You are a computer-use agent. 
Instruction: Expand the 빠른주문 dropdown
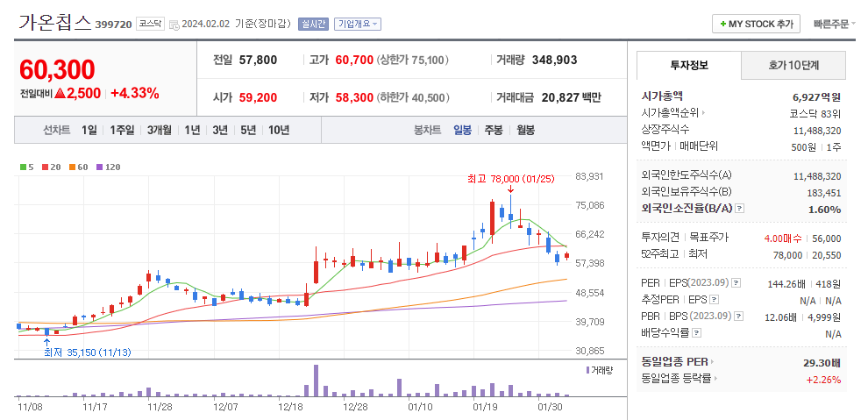point(835,25)
